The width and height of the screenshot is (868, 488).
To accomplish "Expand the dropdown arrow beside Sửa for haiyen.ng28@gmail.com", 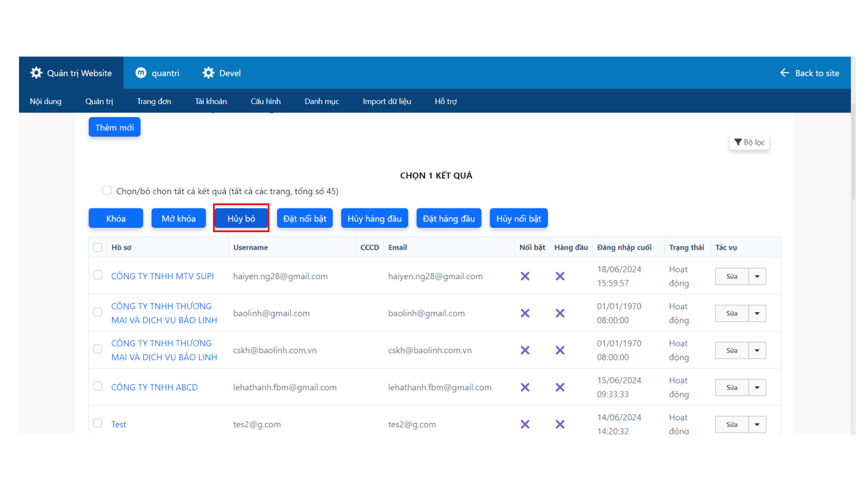I will click(x=757, y=277).
